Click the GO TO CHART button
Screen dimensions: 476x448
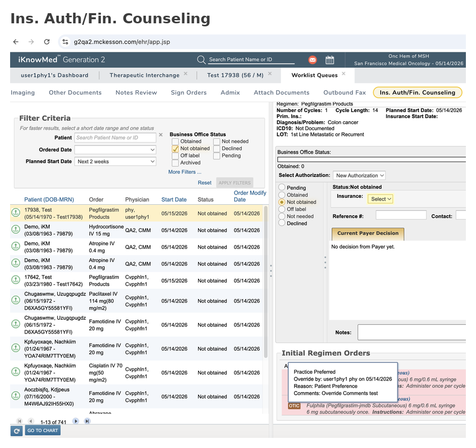[43, 430]
